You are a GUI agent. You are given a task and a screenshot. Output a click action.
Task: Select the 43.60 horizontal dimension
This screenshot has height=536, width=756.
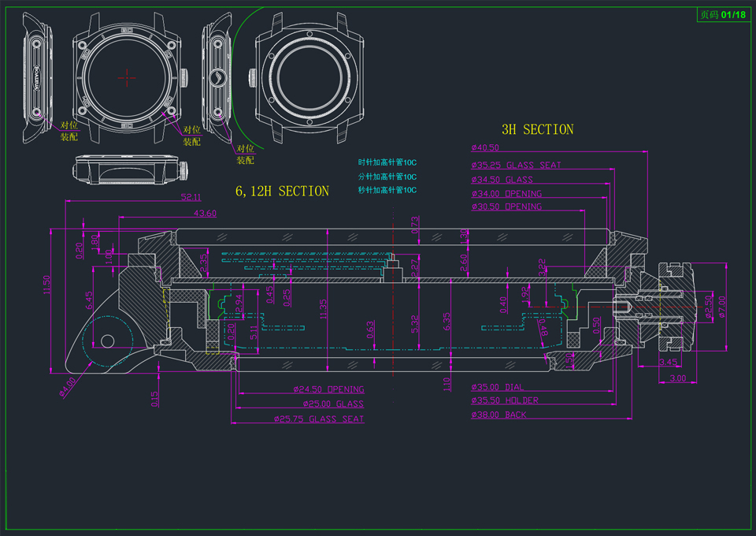point(205,213)
